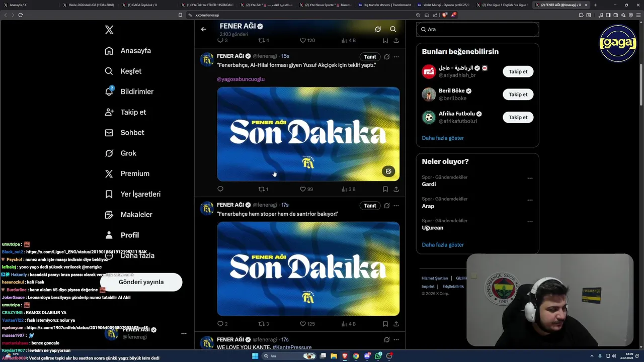
Task: Follow الرياضية - عاجل account
Action: tap(518, 72)
